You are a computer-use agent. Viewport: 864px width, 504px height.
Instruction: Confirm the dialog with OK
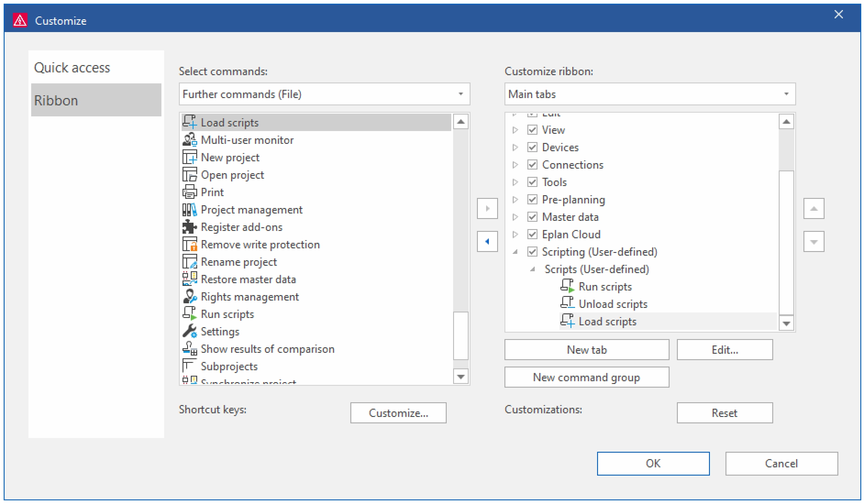tap(653, 463)
